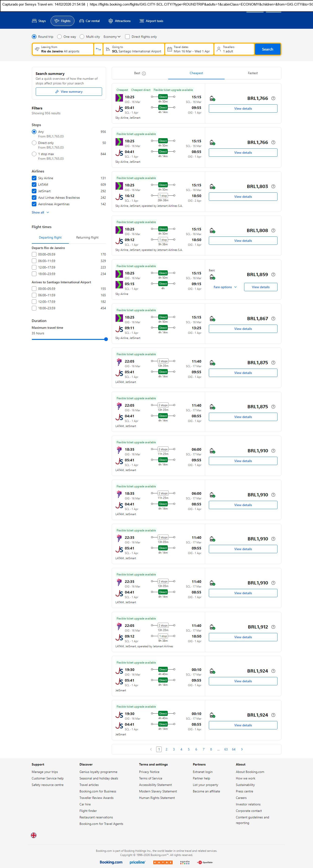Viewport: 313px width, 868px height.
Task: Open the Economy cabin class dropdown
Action: click(x=112, y=37)
